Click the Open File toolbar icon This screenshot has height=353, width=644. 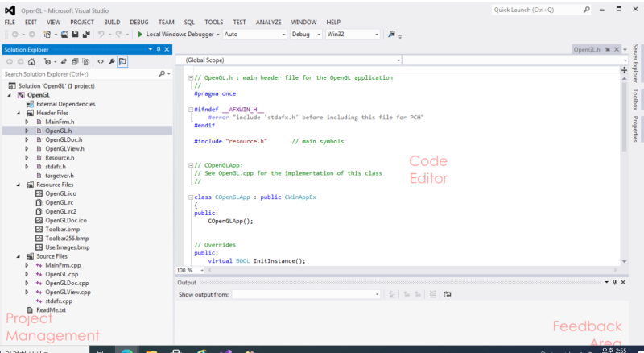click(64, 35)
